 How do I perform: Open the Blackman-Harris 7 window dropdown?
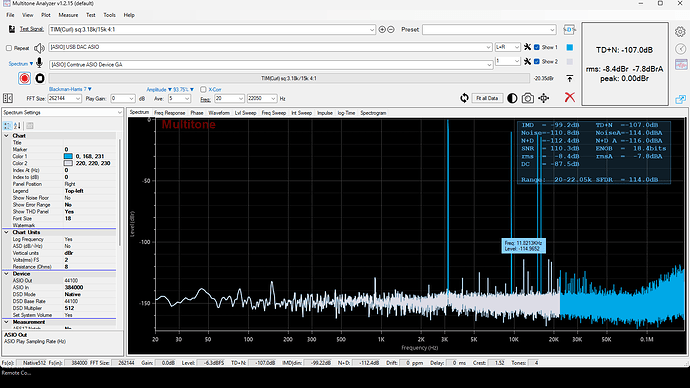coord(70,89)
